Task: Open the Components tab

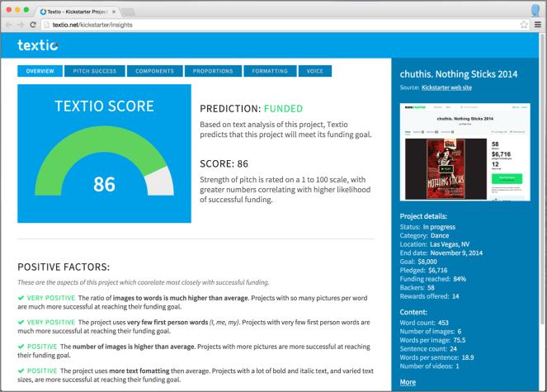Action: coord(154,71)
